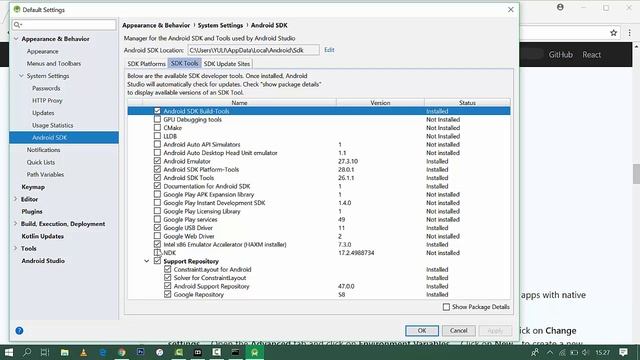640x360 pixels.
Task: Click the People icon in the system tray
Action: click(535, 352)
